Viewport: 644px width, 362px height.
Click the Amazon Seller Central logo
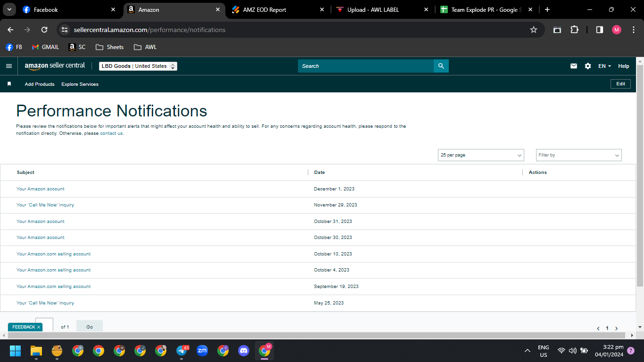tap(55, 66)
